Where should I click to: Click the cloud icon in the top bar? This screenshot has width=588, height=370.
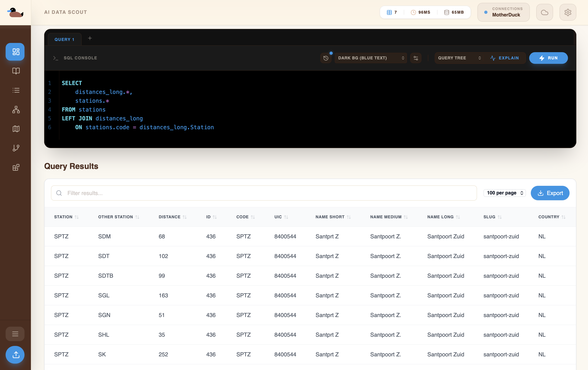(x=544, y=12)
